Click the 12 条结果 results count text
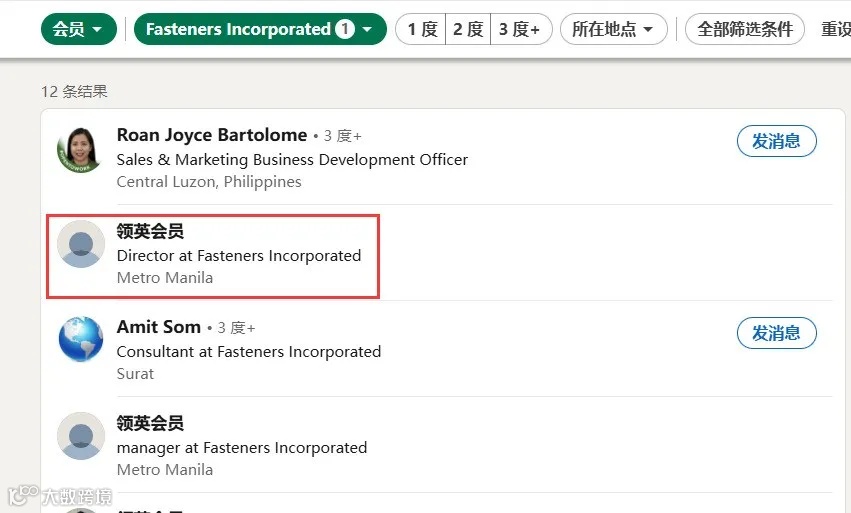The width and height of the screenshot is (851, 513). 74,91
